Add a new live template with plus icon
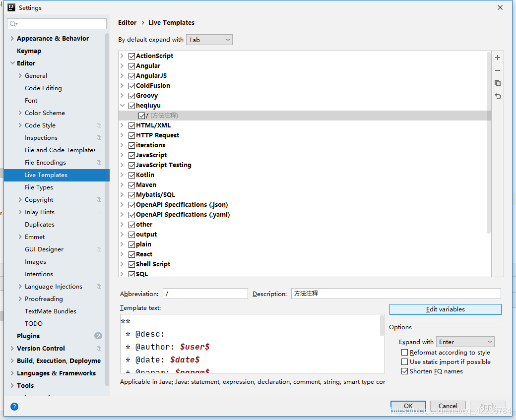 498,58
